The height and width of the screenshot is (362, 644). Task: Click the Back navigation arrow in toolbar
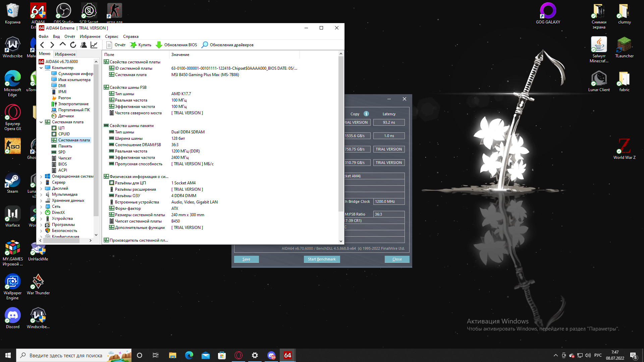coord(42,45)
